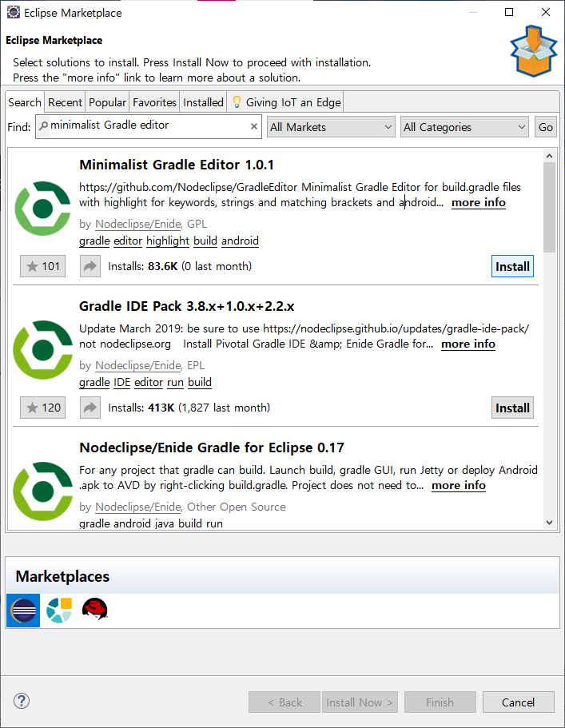Image resolution: width=565 pixels, height=728 pixels.
Task: Maximize the Eclipse Marketplace window
Action: tap(509, 12)
